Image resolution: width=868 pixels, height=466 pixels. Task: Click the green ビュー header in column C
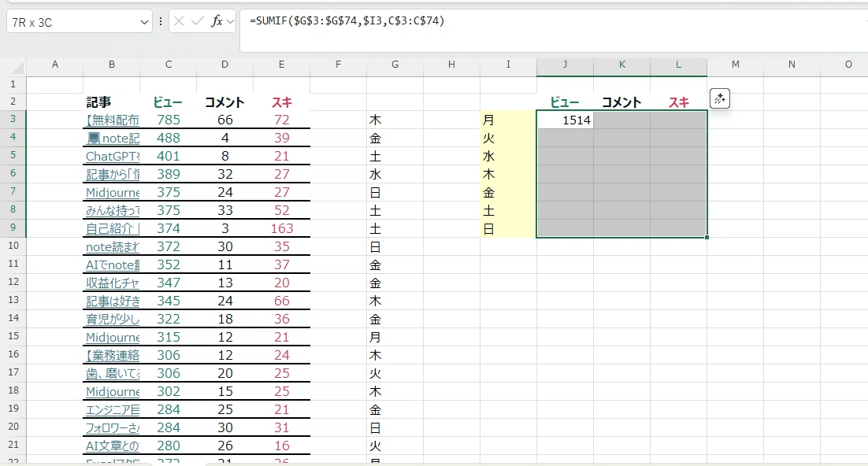(x=168, y=102)
